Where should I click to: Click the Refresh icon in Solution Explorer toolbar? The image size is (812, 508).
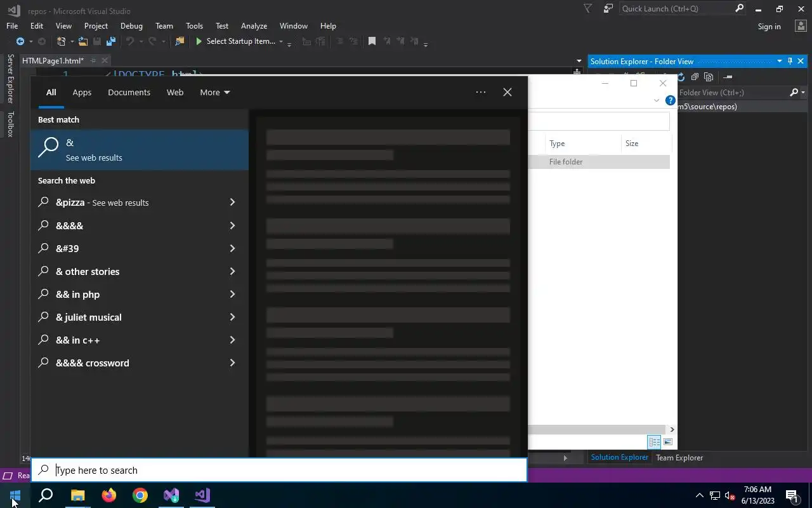(x=681, y=77)
